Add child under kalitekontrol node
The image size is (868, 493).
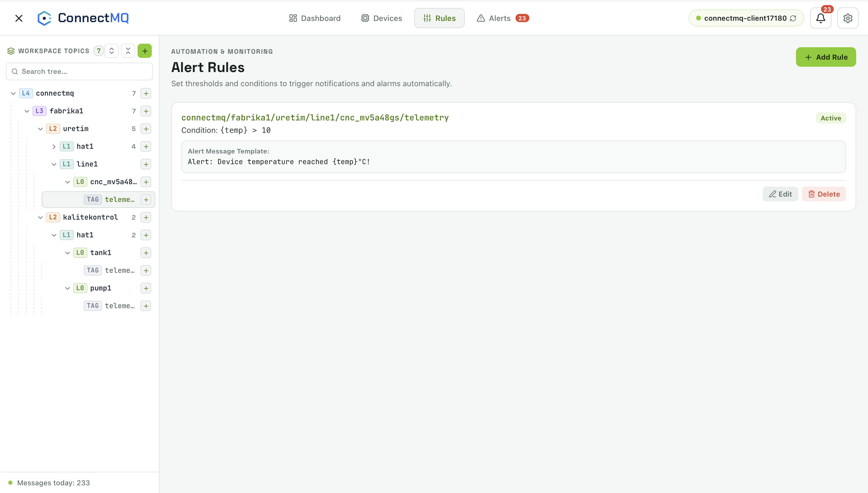click(146, 217)
